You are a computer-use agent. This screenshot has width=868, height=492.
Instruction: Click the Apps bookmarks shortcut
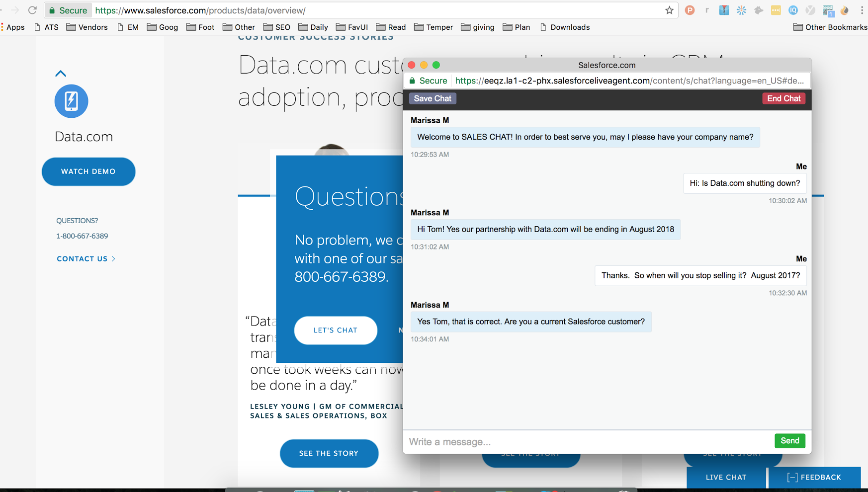[x=13, y=27]
